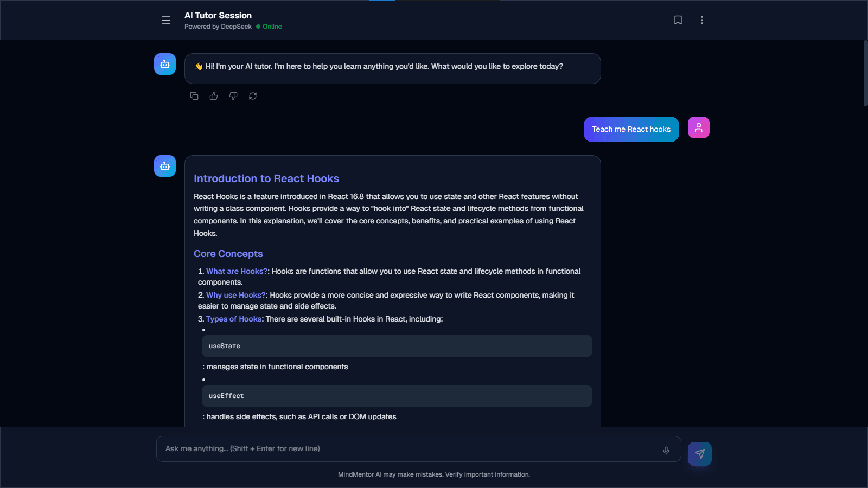Click the bot avatar beside the React Hooks reply
The image size is (868, 488).
[164, 165]
